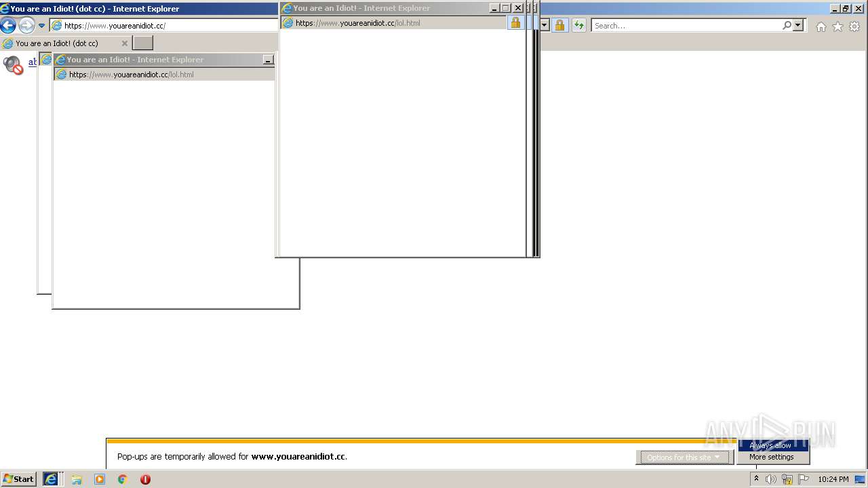The image size is (868, 488).
Task: Open a new tab with the blank tab button
Action: pyautogui.click(x=142, y=43)
